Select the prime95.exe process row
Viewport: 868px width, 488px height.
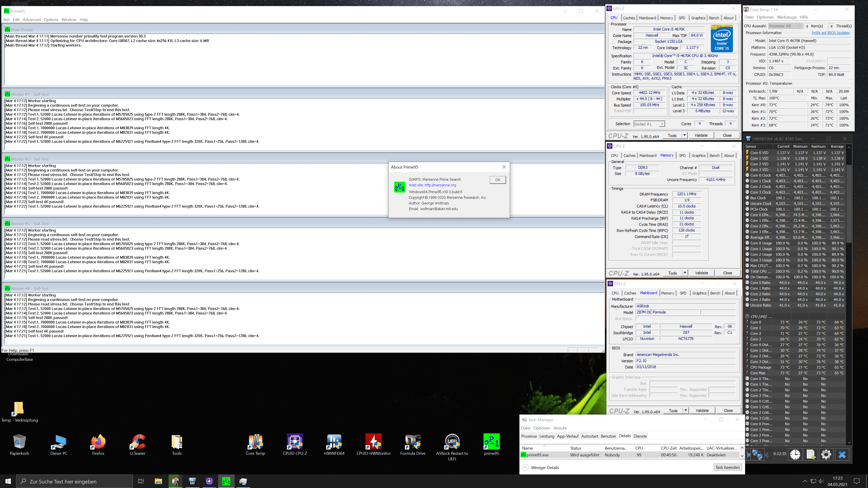tap(630, 455)
